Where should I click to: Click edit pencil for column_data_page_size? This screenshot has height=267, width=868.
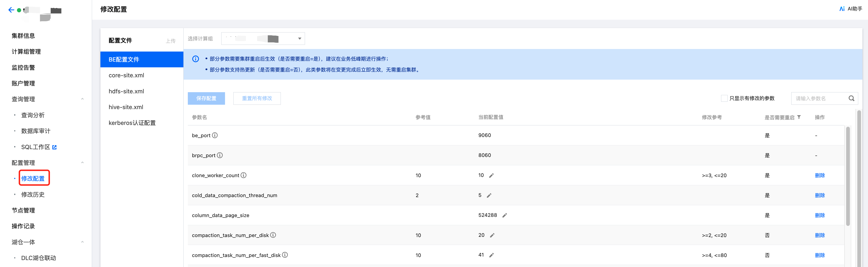(x=504, y=215)
